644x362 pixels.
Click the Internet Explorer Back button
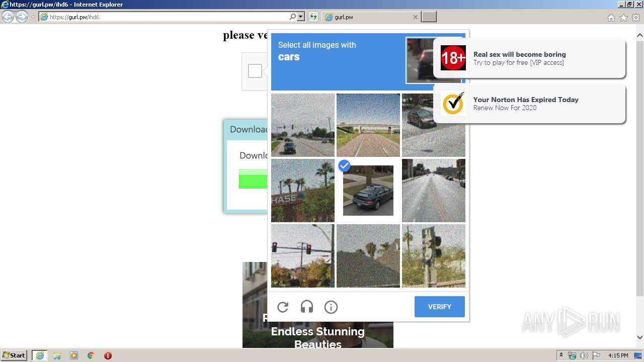[x=8, y=17]
